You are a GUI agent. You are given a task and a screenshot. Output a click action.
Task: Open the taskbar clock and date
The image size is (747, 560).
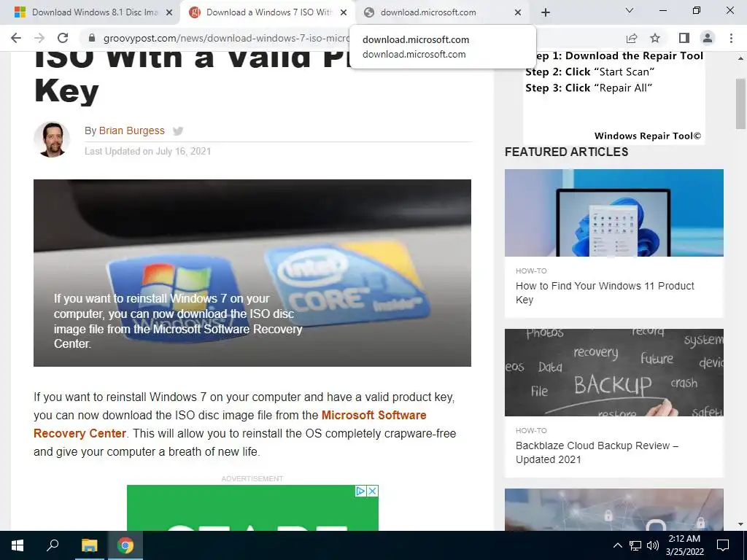click(x=684, y=545)
